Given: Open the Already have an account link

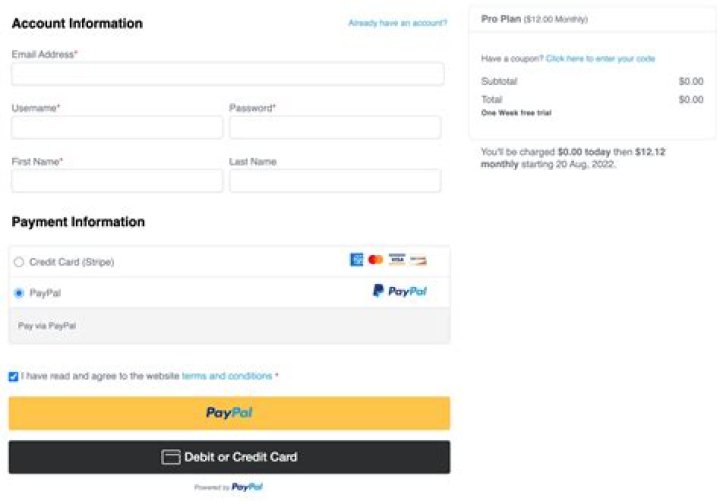Looking at the screenshot, I should point(397,23).
